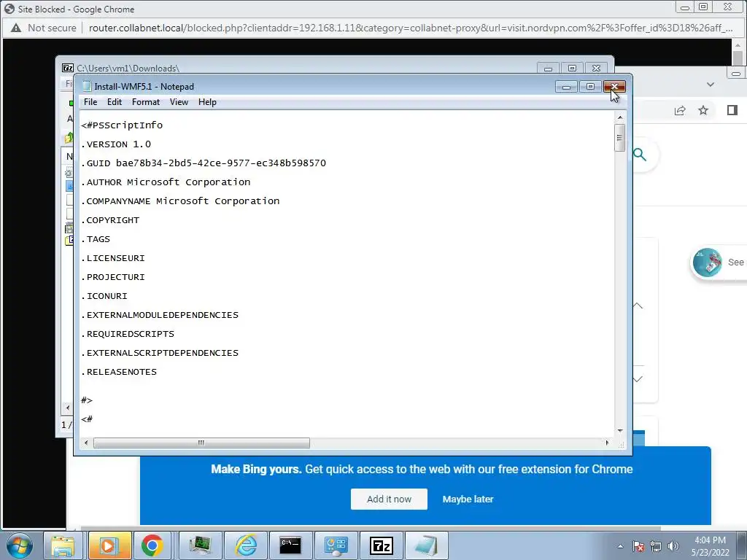Screen dimensions: 747x560
Task: Click the round image thumbnail next to 'See'
Action: (707, 262)
